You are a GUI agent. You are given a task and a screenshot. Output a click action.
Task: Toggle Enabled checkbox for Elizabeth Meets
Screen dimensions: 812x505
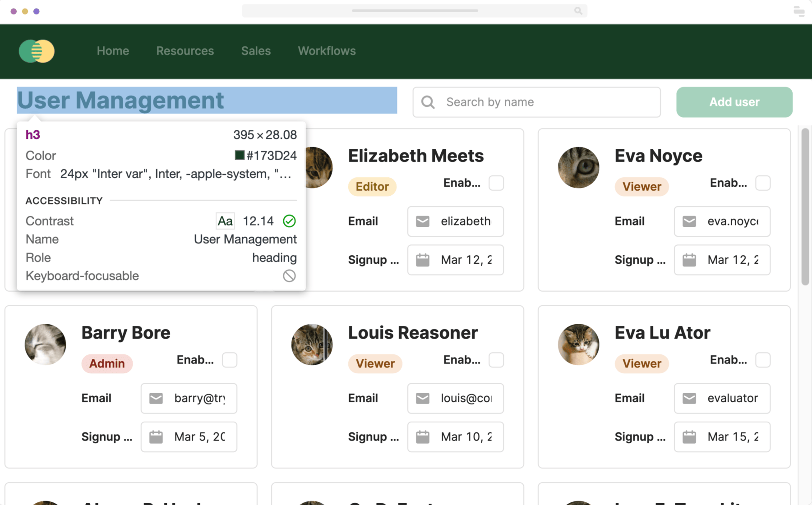pos(496,183)
